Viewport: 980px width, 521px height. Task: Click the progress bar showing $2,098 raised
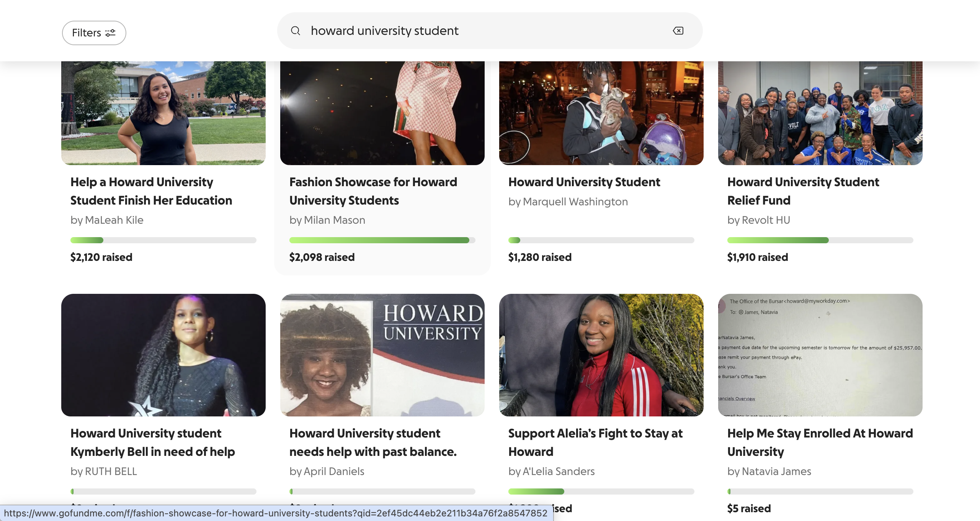382,240
